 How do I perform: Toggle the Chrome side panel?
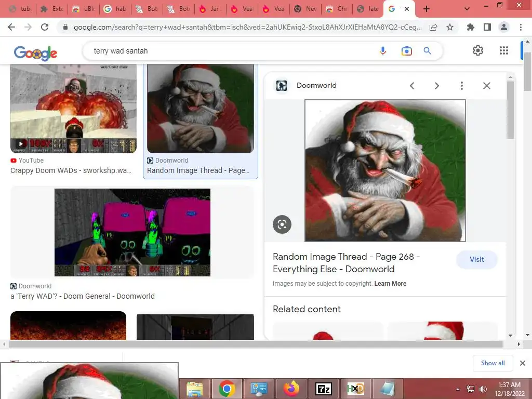coord(487,27)
